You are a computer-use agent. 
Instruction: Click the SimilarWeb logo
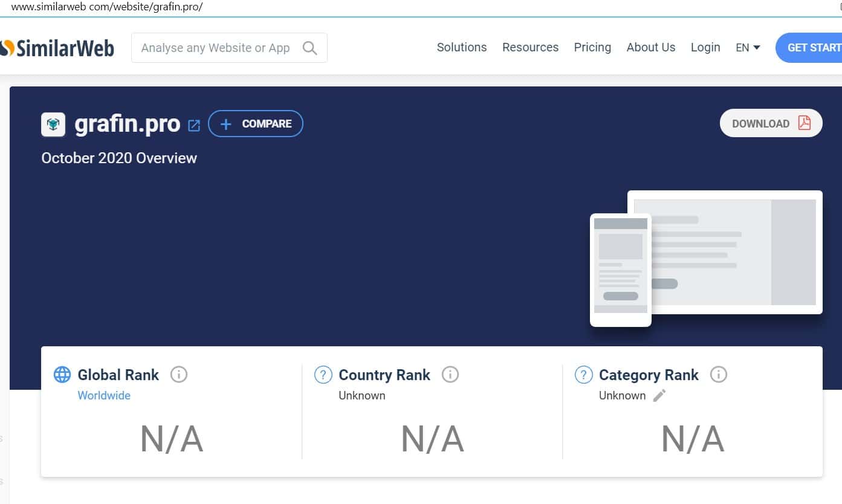(57, 48)
